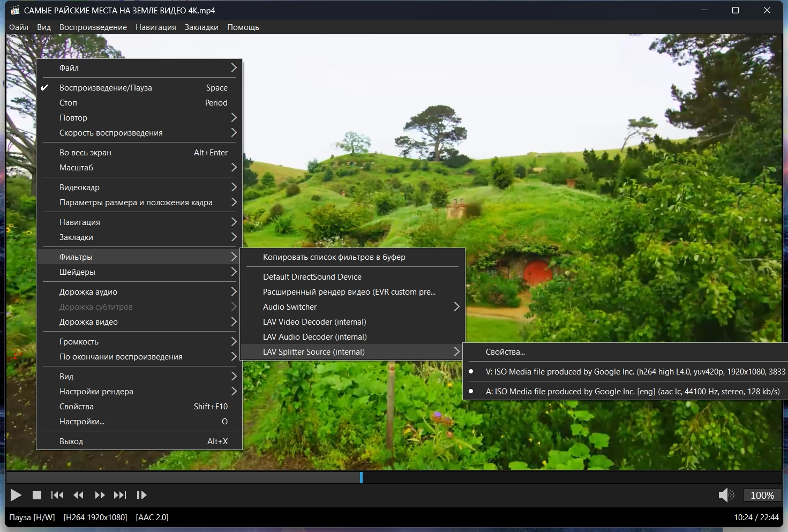Click the Stop playback square icon
The image size is (788, 532).
pyautogui.click(x=37, y=495)
